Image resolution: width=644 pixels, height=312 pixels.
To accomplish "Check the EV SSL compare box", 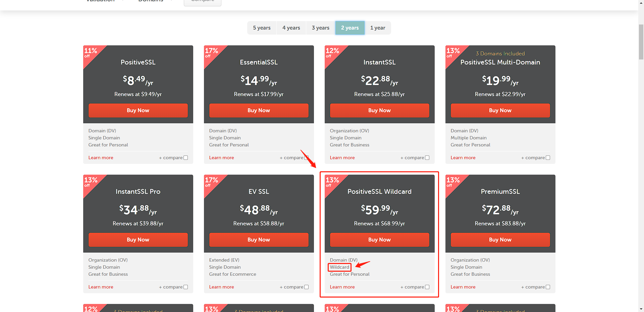I will tap(307, 287).
